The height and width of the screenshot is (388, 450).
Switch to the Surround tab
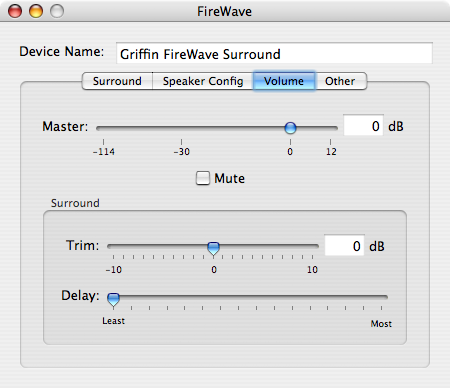pos(117,81)
